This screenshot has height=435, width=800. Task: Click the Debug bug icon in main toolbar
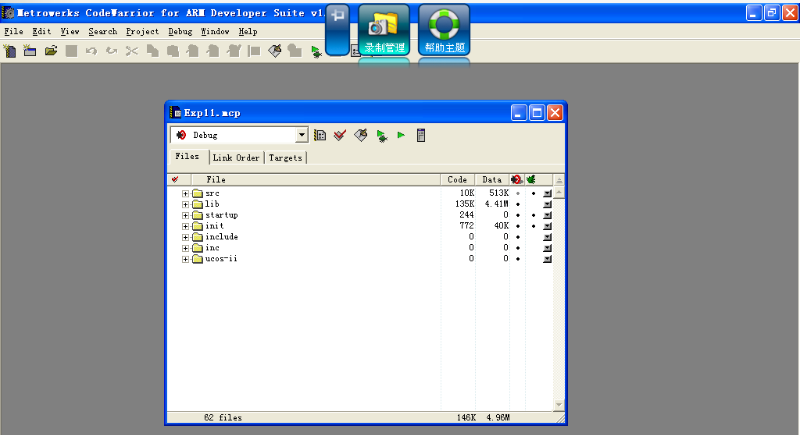pyautogui.click(x=316, y=52)
